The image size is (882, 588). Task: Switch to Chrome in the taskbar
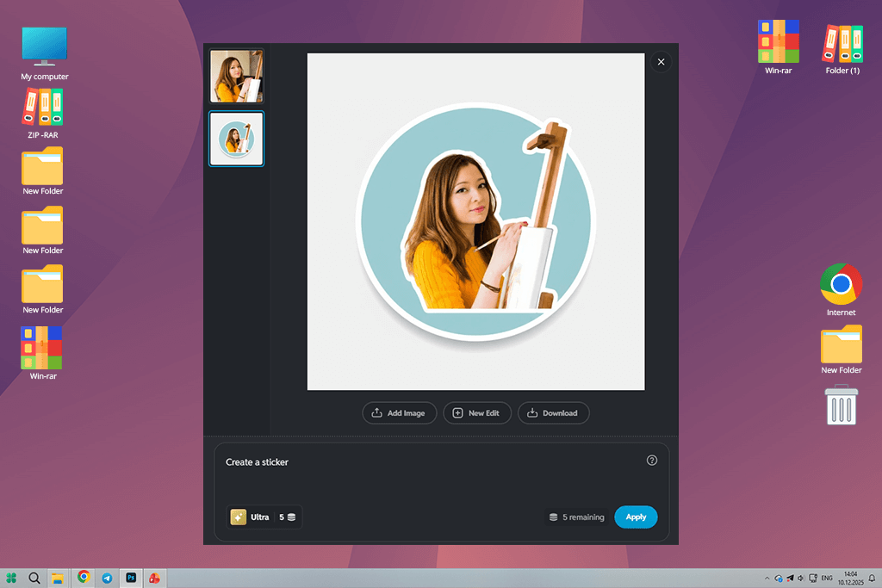point(84,577)
